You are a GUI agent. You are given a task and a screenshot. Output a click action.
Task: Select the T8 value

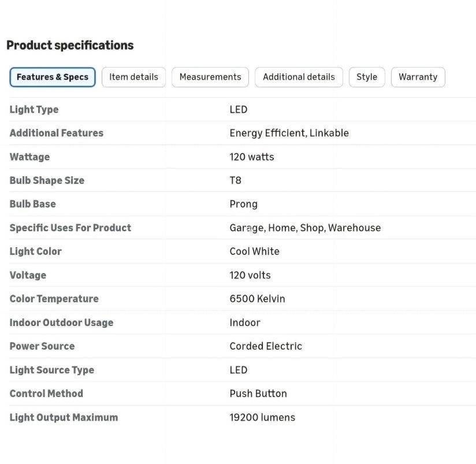coord(235,180)
